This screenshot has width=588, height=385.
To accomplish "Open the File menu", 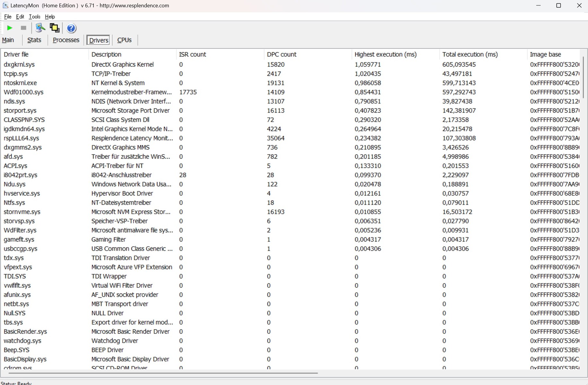I will 8,17.
